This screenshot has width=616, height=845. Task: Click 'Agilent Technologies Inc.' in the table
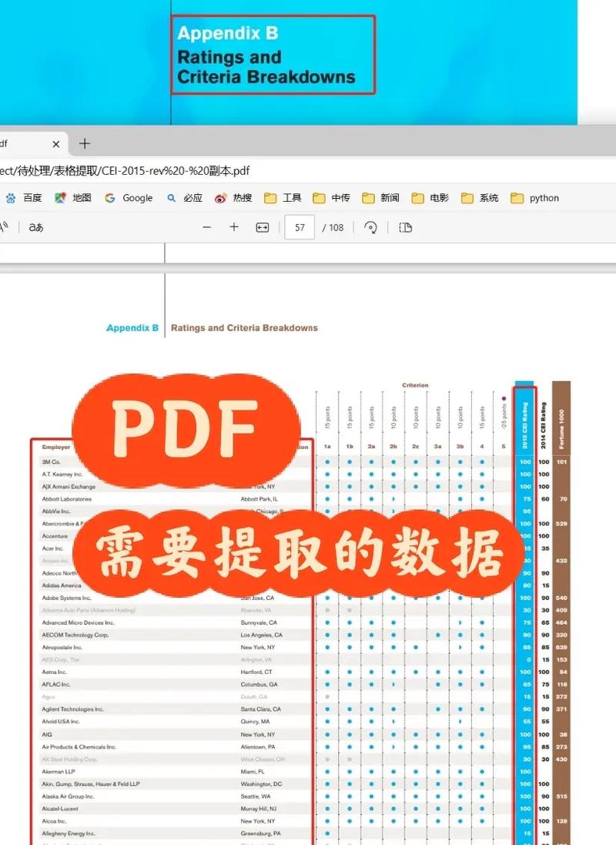(72, 709)
